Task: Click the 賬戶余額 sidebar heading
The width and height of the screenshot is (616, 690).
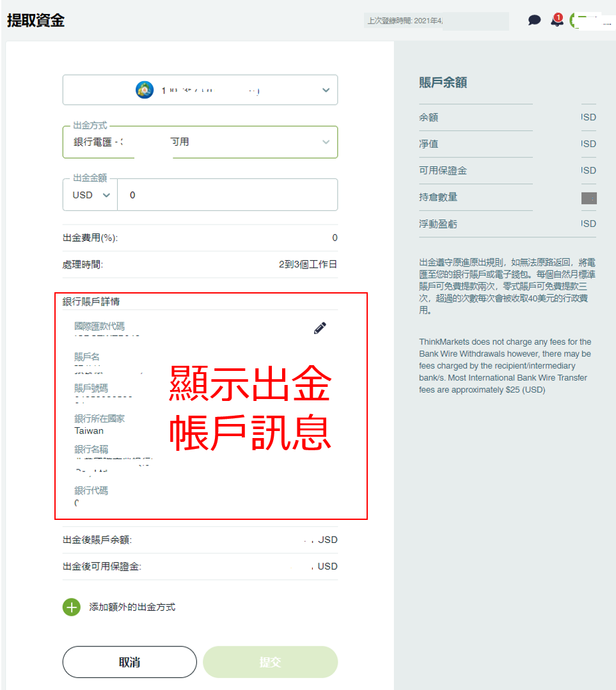Action: pos(443,82)
